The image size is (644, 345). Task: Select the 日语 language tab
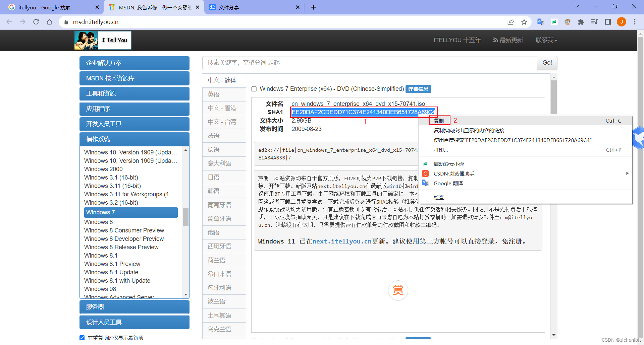pos(224,177)
